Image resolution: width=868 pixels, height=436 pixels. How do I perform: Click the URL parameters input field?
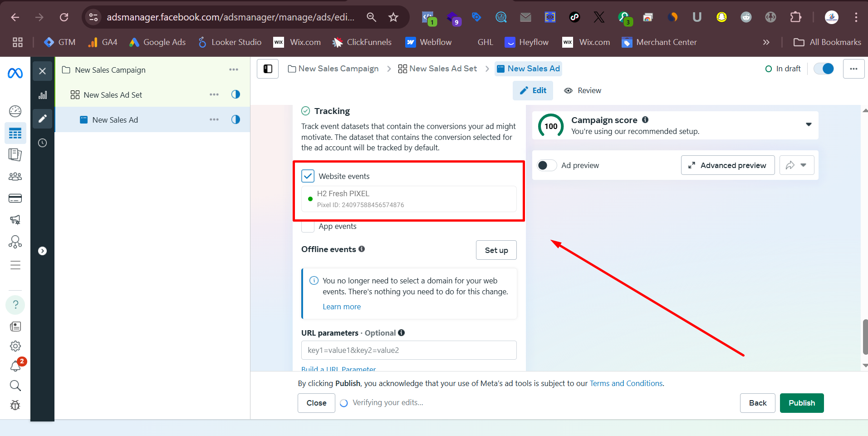(x=408, y=350)
